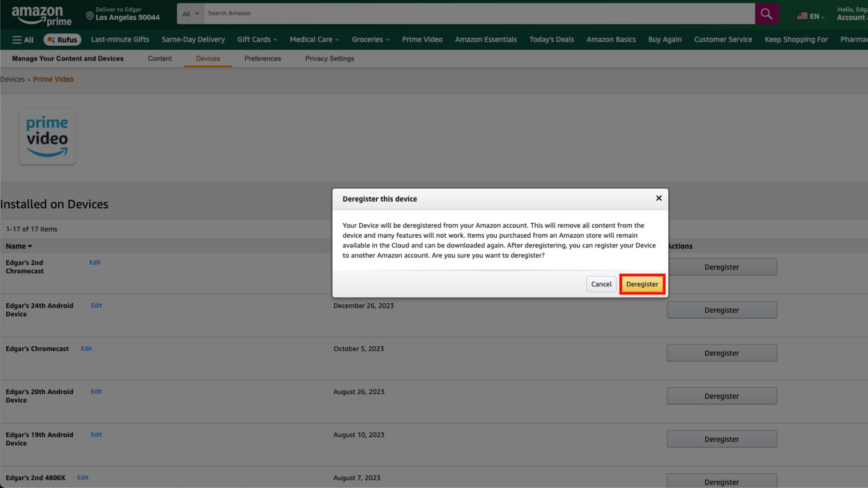Screen dimensions: 868x488
Task: Close the Deregister this device dialog
Action: (658, 198)
